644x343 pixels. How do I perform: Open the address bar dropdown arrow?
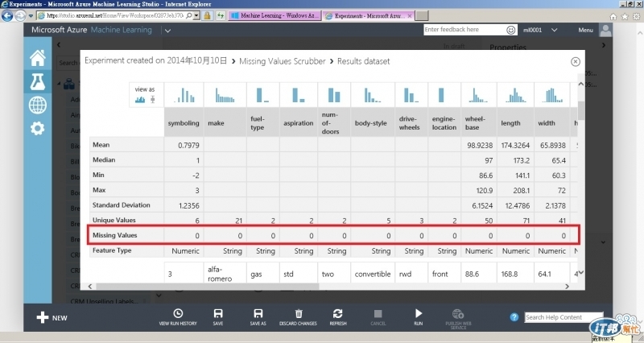coord(196,15)
